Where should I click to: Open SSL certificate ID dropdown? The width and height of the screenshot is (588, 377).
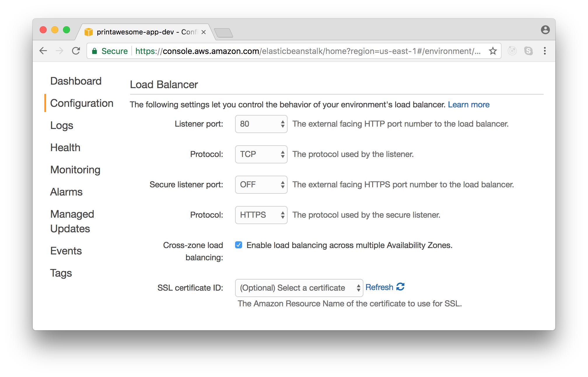[x=299, y=288]
